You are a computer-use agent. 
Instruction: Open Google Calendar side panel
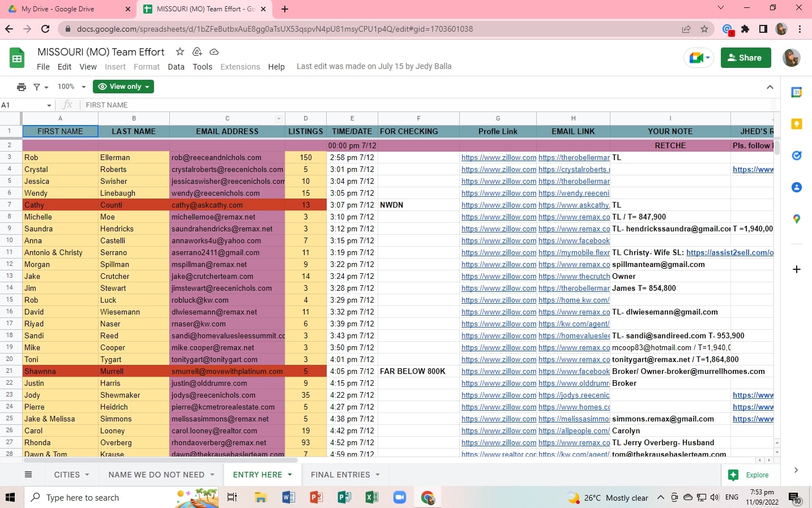[x=797, y=92]
